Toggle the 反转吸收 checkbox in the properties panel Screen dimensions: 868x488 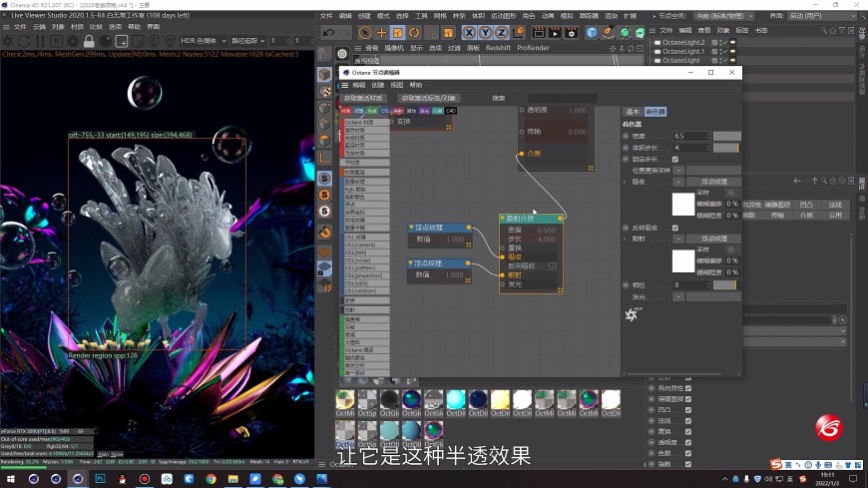point(675,228)
